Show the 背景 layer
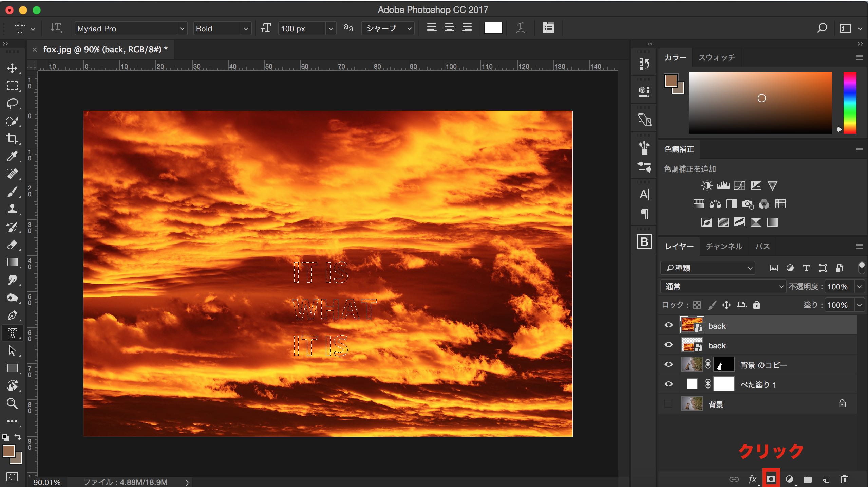 point(668,404)
